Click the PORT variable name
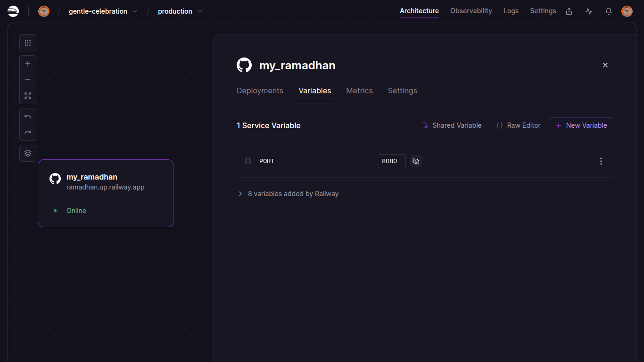The image size is (644, 362). [267, 161]
